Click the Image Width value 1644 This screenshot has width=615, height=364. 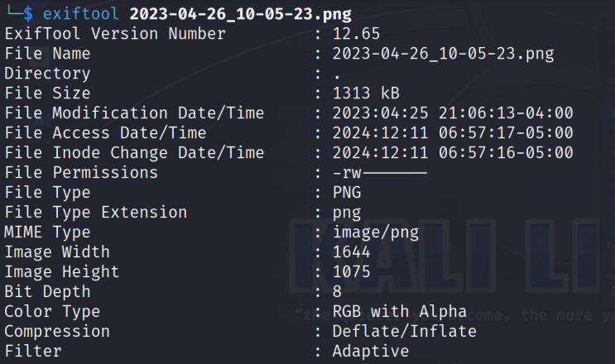pos(352,252)
